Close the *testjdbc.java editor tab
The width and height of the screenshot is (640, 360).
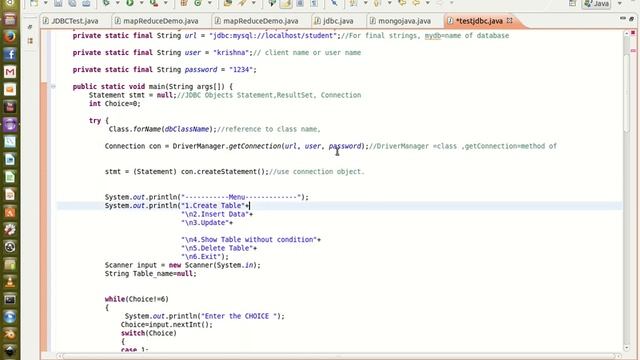509,20
